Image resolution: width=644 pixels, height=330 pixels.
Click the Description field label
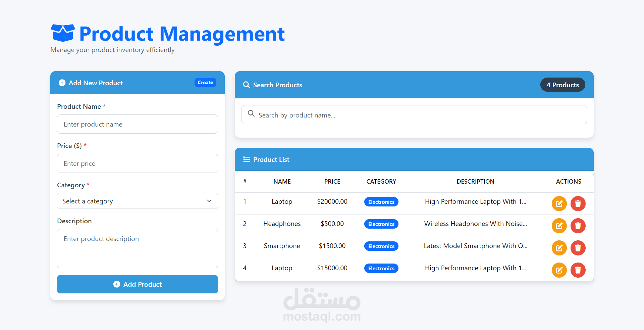pos(74,221)
